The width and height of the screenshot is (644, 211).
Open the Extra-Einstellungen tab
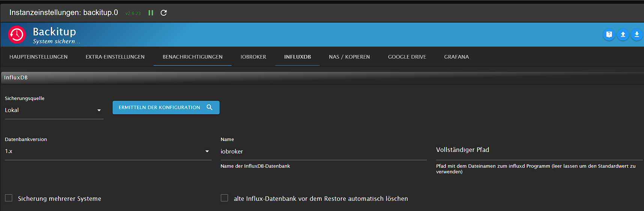pos(115,57)
